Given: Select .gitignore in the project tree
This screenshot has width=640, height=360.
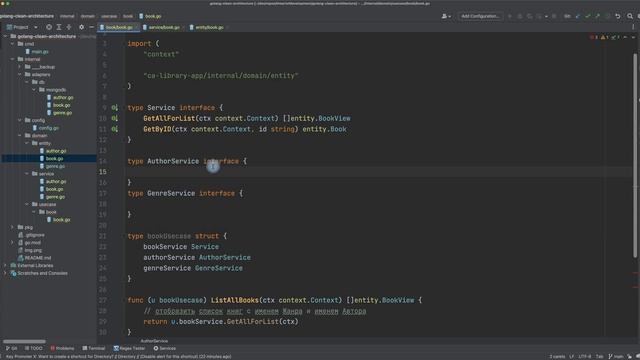Looking at the screenshot, I should [31, 235].
